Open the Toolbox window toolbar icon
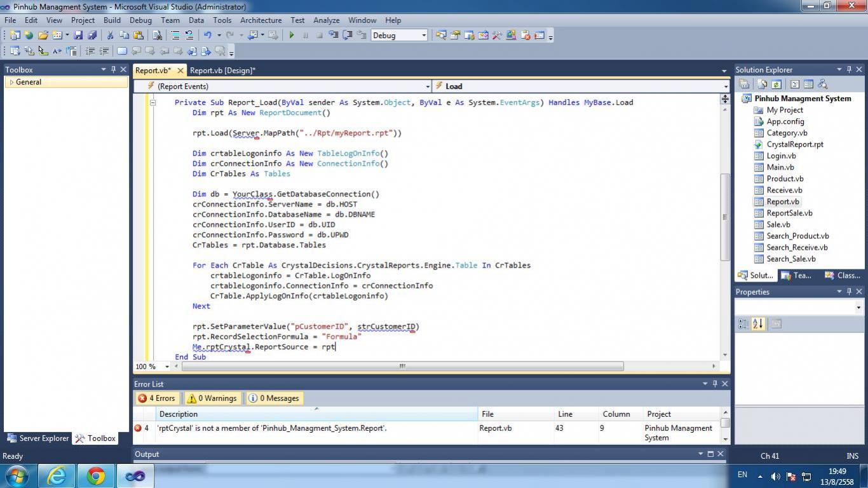The width and height of the screenshot is (868, 488). [x=497, y=36]
